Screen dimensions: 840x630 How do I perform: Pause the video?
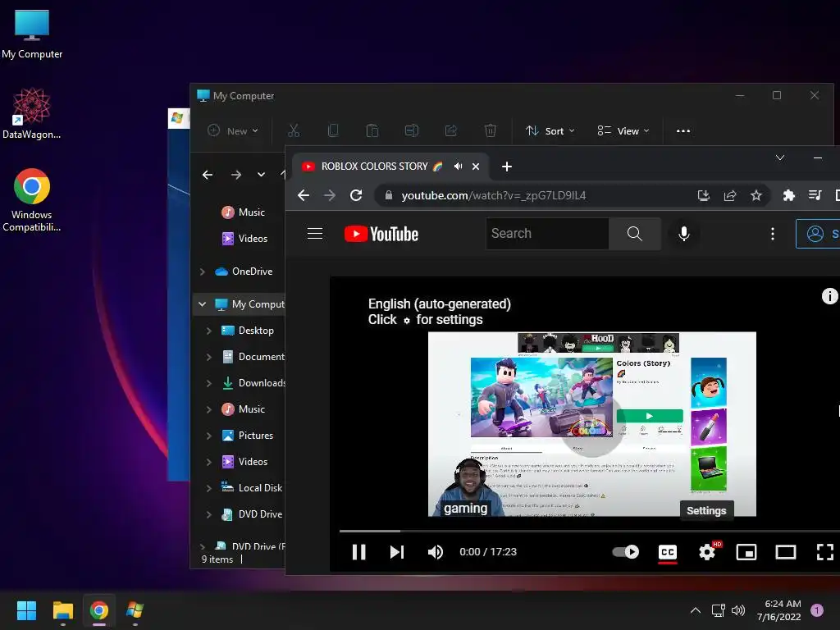point(359,552)
